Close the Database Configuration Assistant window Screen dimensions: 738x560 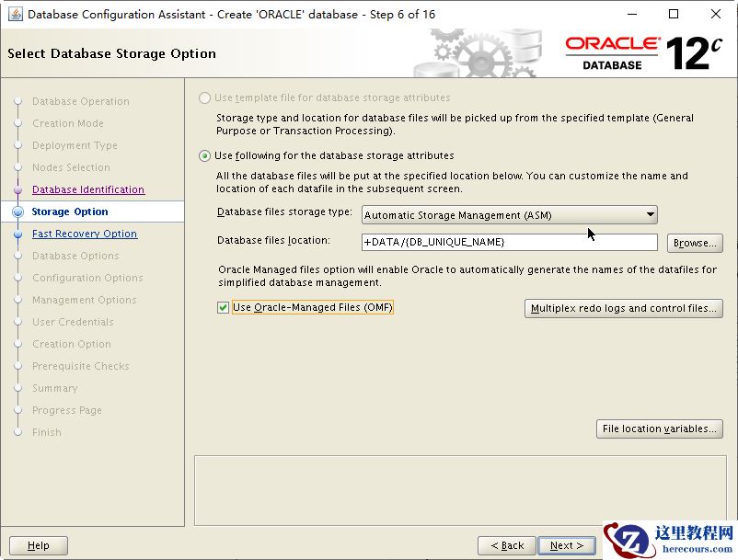tap(715, 14)
